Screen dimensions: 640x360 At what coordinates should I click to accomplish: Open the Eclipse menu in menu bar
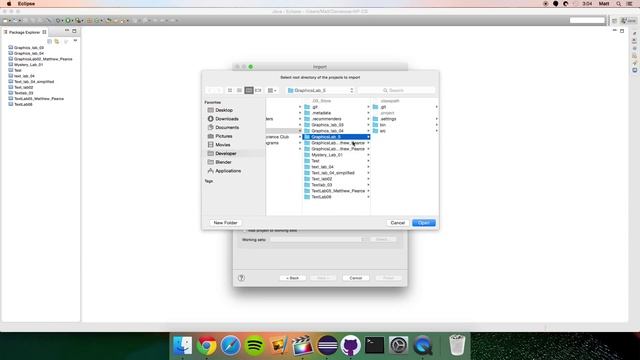point(26,4)
